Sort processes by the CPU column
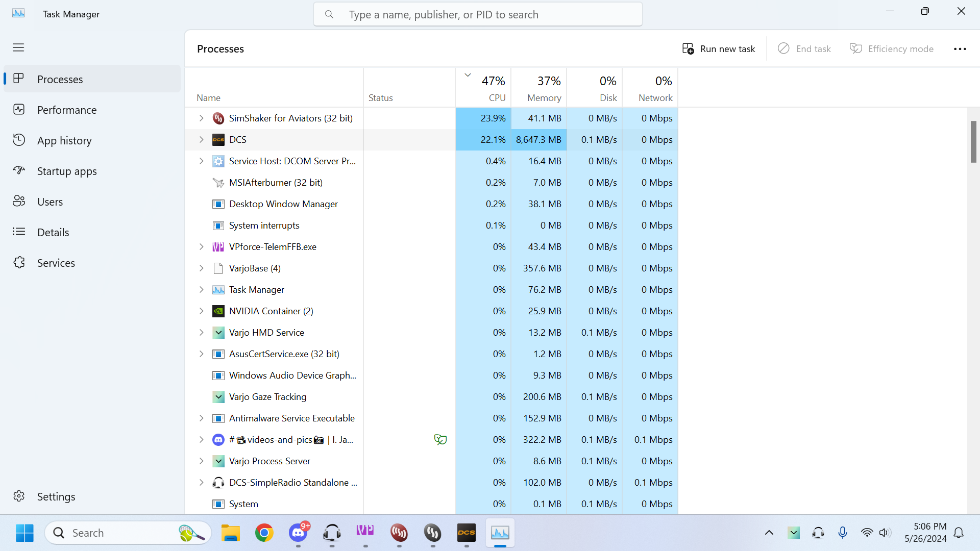This screenshot has height=551, width=980. pyautogui.click(x=483, y=87)
